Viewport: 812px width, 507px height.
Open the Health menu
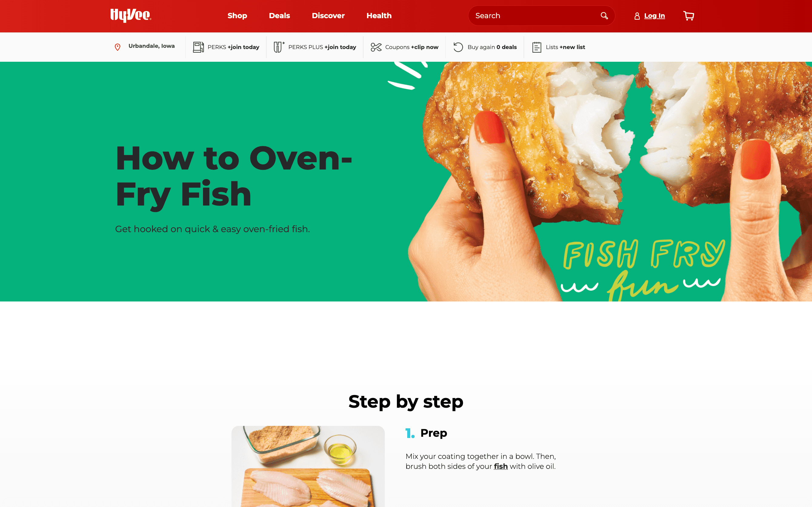[x=379, y=16]
